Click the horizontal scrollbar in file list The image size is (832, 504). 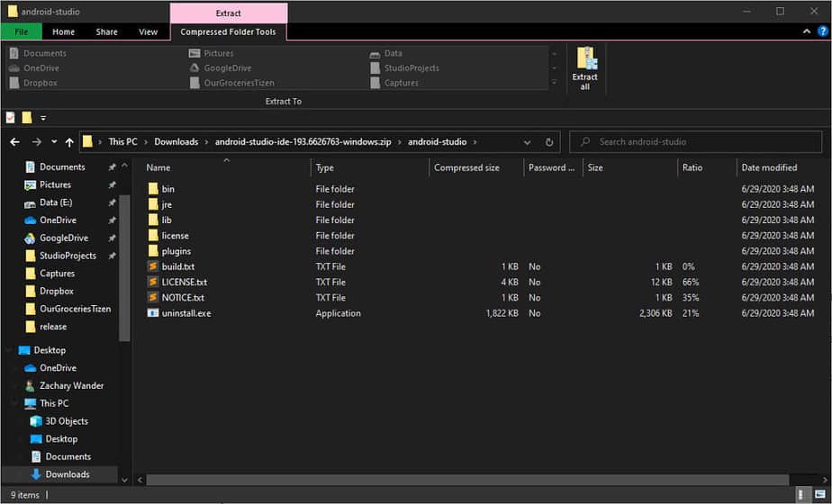tap(450, 480)
